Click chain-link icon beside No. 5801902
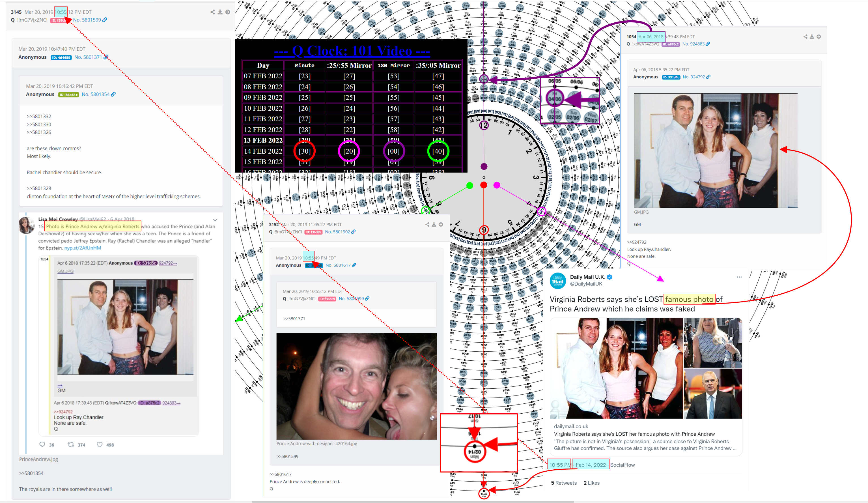868x503 pixels. [x=354, y=232]
